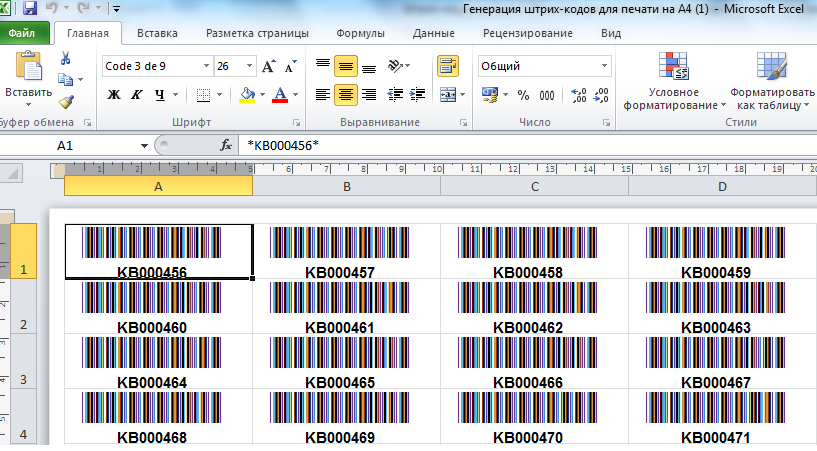Click the Select All corner button
Image resolution: width=817 pixels, height=451 pixels.
pyautogui.click(x=11, y=173)
